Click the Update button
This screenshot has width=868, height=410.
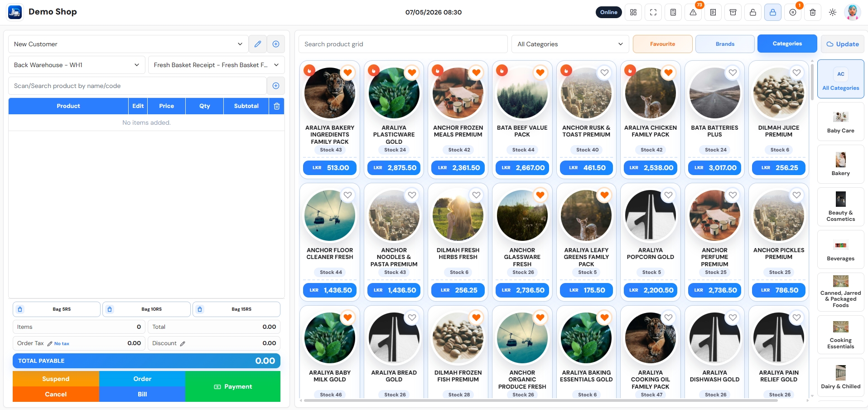tap(843, 44)
